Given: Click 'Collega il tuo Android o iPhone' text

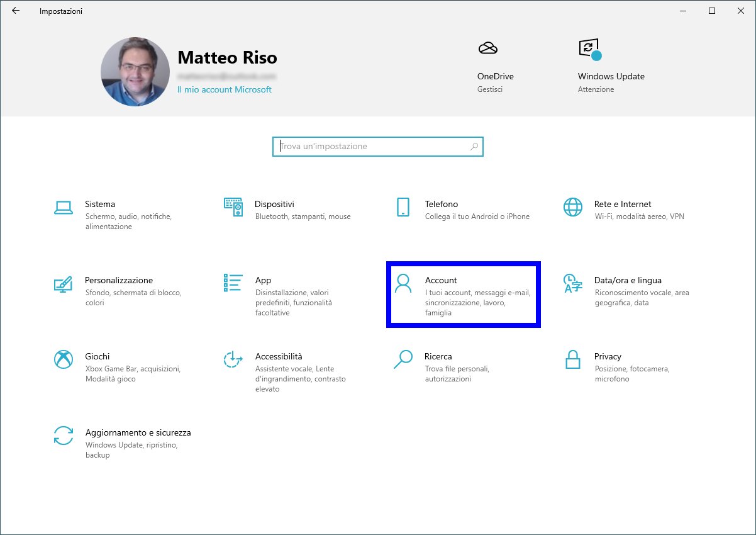Looking at the screenshot, I should tap(477, 217).
